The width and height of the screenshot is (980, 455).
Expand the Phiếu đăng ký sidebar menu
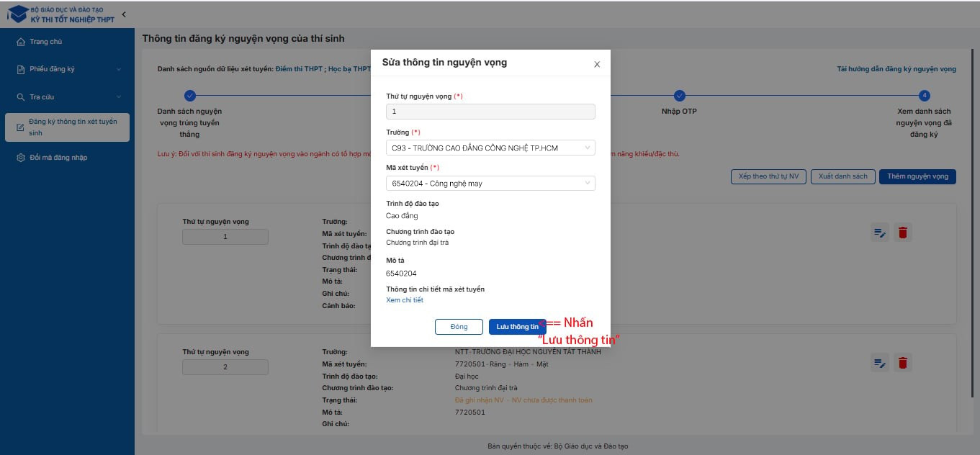click(68, 69)
